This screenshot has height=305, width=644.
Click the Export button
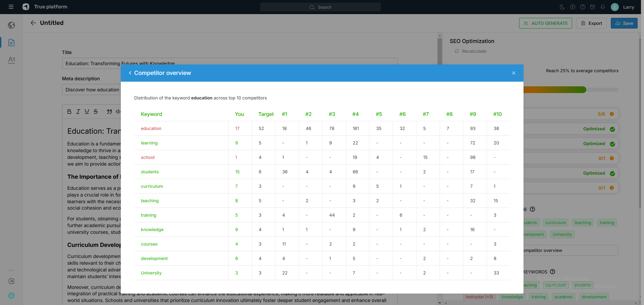click(591, 23)
